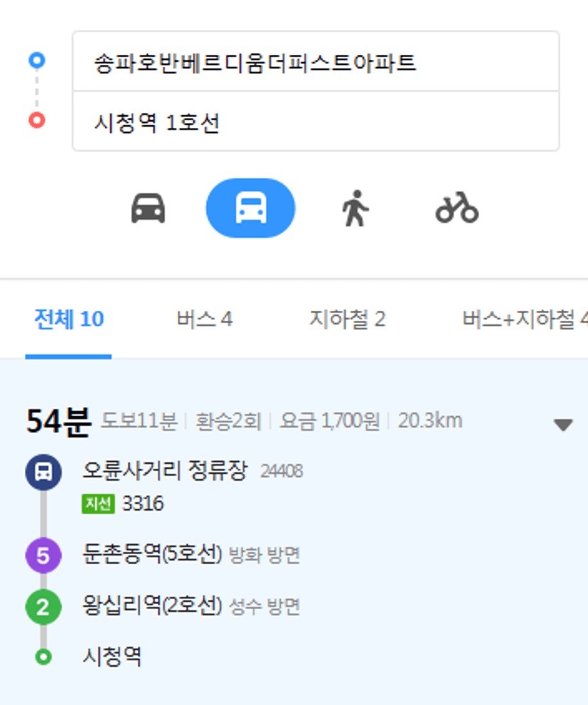Select the car driving mode icon
This screenshot has width=588, height=705.
pyautogui.click(x=148, y=208)
